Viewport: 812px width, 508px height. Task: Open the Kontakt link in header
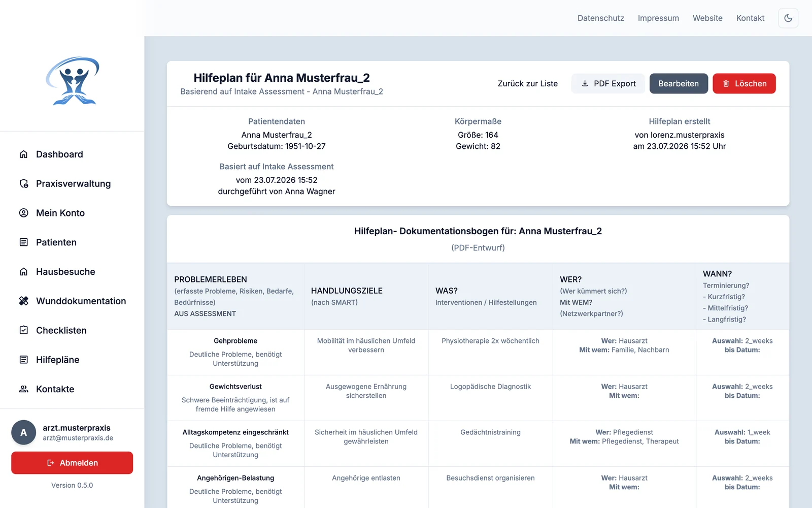point(750,18)
